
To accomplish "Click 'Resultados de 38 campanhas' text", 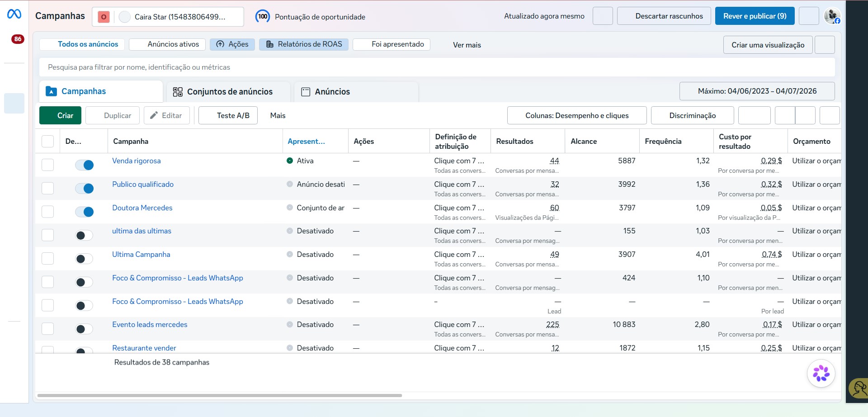I will click(161, 362).
